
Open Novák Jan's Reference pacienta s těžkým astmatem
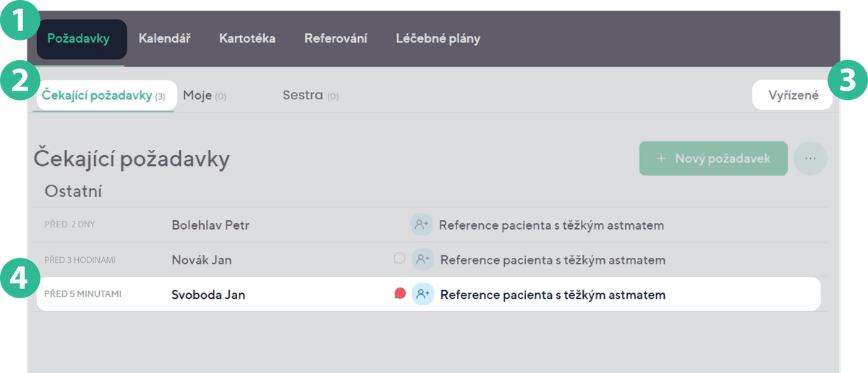pos(553,260)
